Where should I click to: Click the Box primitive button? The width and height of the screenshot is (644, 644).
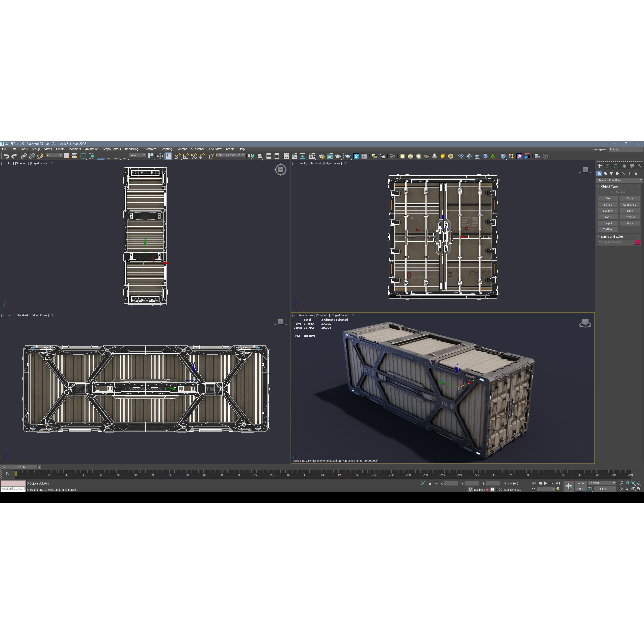point(608,198)
